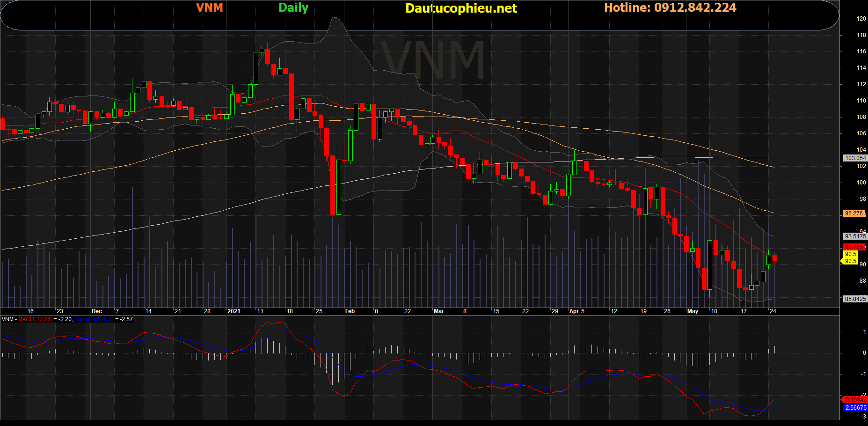
Task: Click the red 90.785 price label
Action: 853,247
